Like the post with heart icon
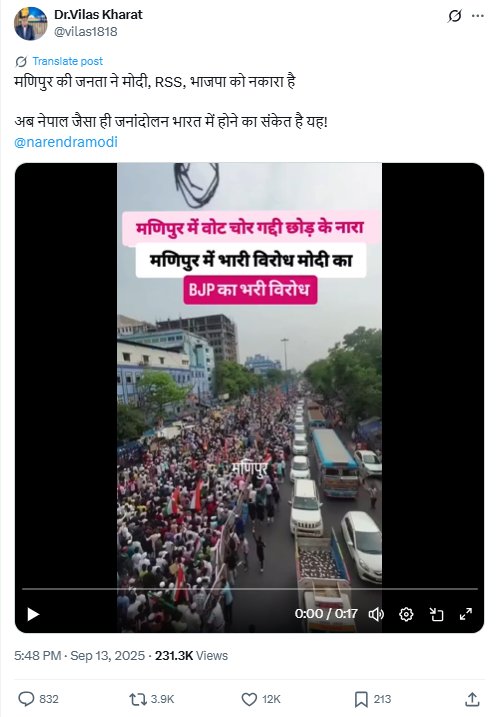 [x=249, y=699]
